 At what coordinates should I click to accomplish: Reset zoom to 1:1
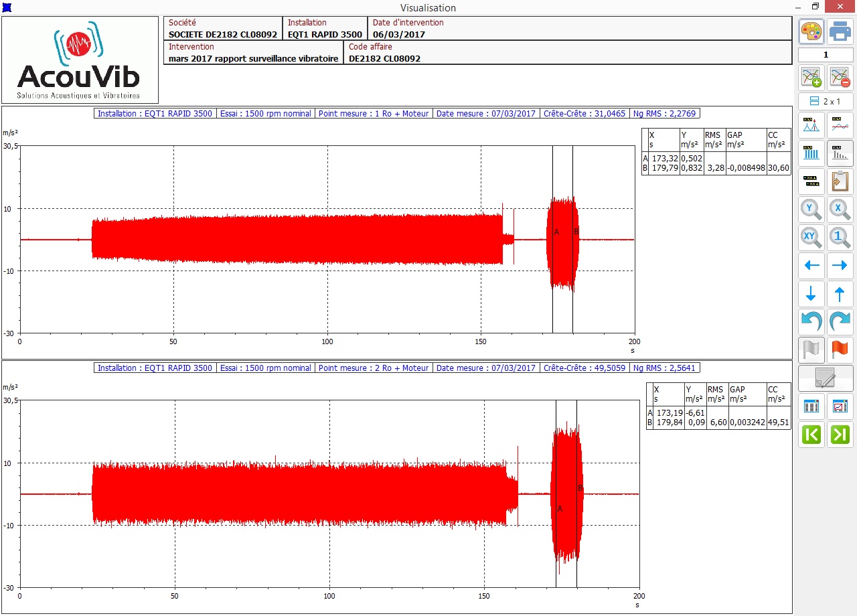point(840,237)
